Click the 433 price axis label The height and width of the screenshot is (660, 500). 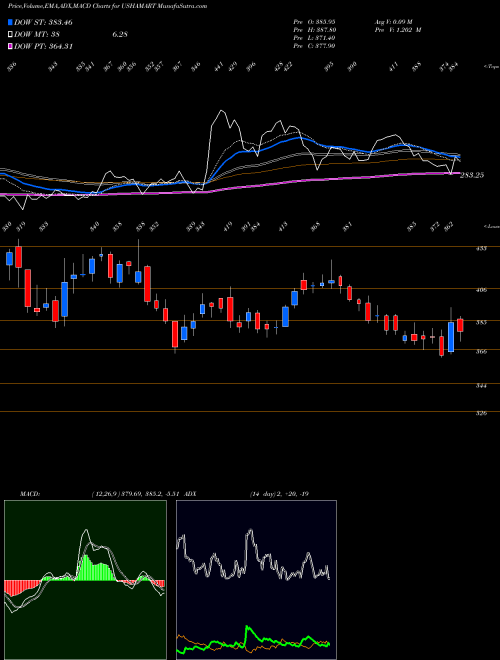[481, 248]
